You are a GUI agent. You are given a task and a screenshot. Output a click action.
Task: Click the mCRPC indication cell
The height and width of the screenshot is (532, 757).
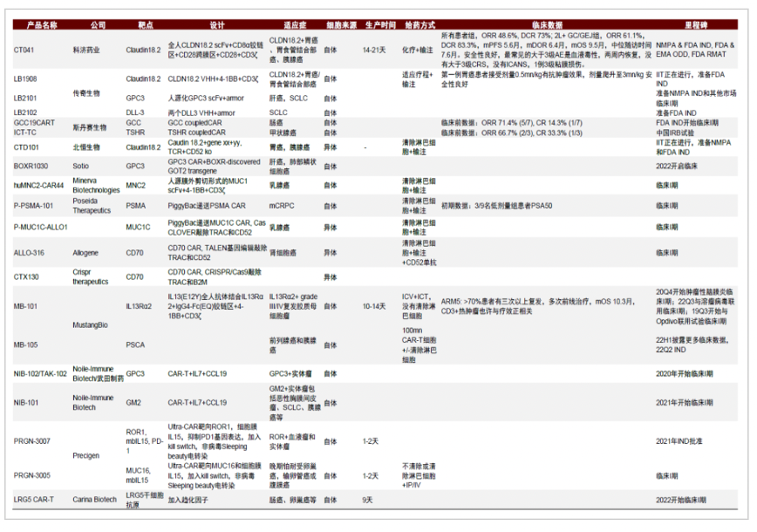pyautogui.click(x=282, y=206)
